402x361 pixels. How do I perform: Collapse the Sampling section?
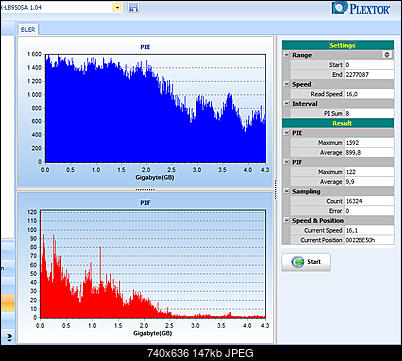coord(286,191)
